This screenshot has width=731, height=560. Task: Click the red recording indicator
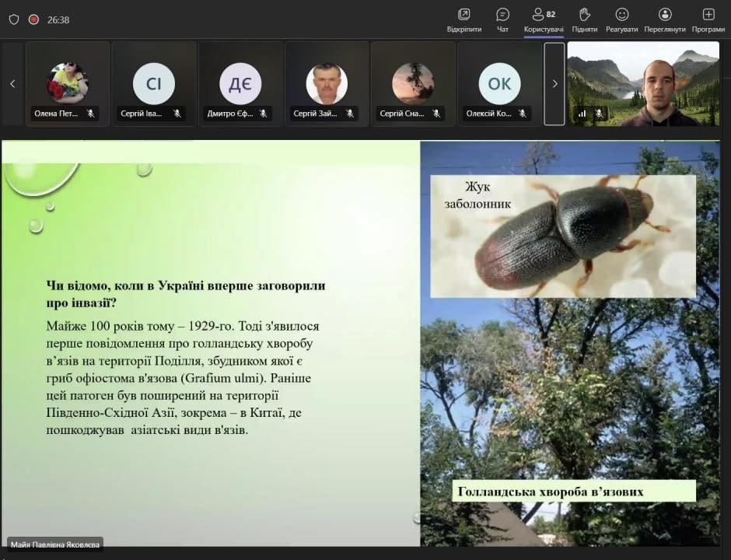[33, 19]
